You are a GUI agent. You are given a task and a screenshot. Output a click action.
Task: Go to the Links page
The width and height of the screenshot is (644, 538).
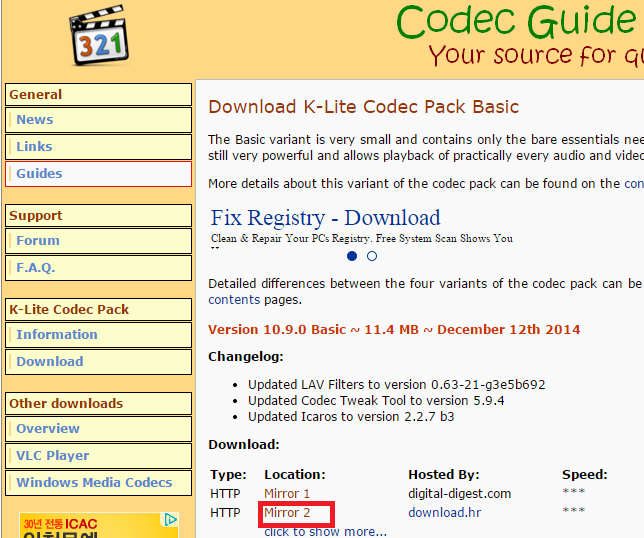(x=99, y=147)
